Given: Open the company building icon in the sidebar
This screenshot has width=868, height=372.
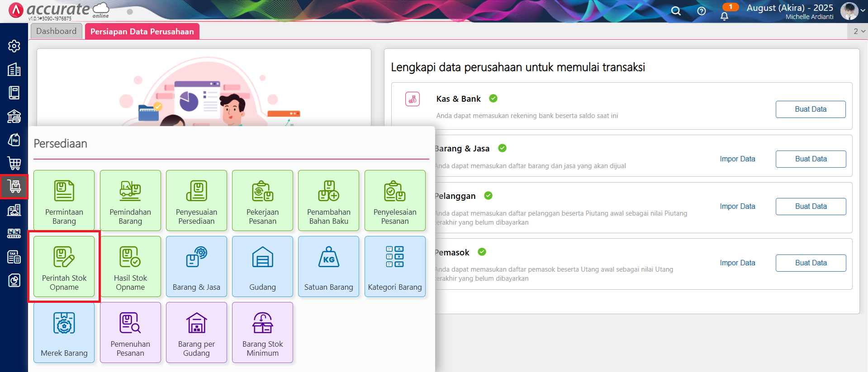Looking at the screenshot, I should pyautogui.click(x=14, y=70).
